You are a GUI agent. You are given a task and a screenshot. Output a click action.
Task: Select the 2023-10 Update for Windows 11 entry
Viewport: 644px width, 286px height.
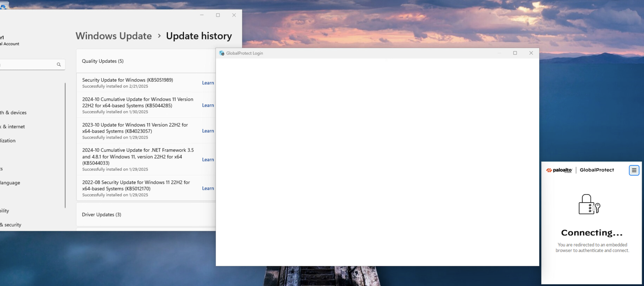tap(146, 131)
